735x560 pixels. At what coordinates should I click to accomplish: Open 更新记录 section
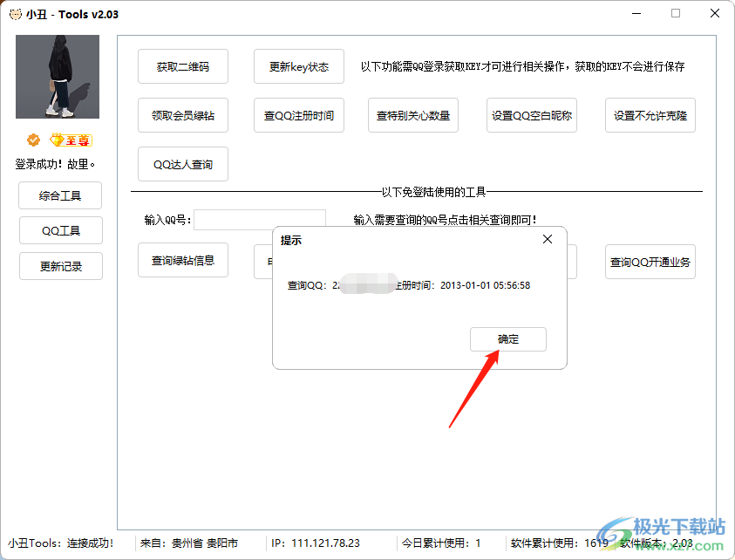point(61,266)
